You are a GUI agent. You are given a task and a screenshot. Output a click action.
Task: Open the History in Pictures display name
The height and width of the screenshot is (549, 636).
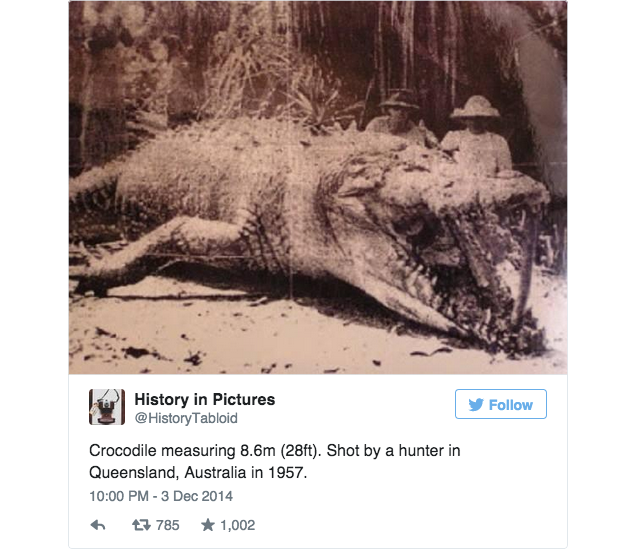[x=205, y=399]
